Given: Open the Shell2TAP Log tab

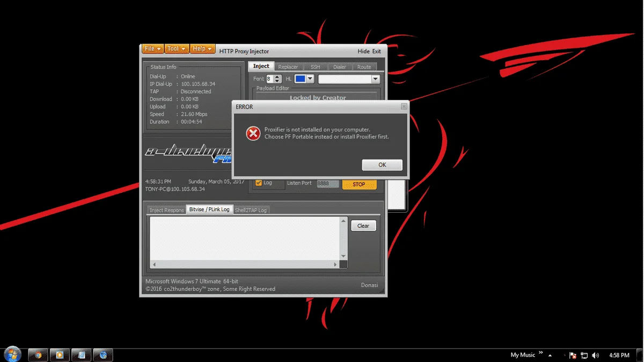Looking at the screenshot, I should [251, 210].
